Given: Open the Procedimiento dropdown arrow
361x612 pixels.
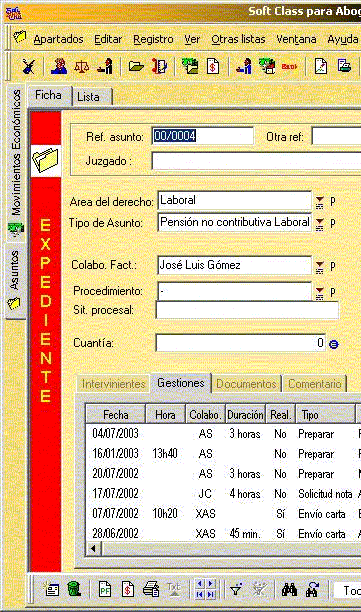Looking at the screenshot, I should click(x=320, y=293).
